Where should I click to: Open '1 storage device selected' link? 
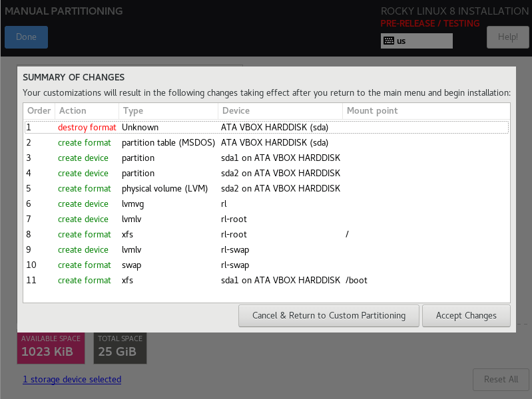click(72, 379)
